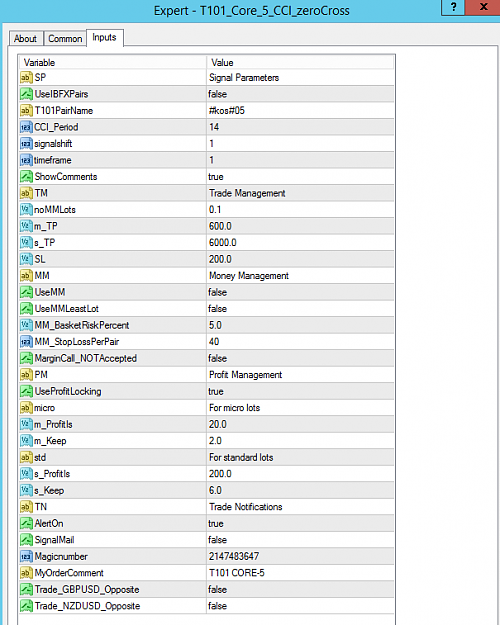Click the double icon beside noMMLots
Viewport: 500px width, 625px height.
[26, 210]
